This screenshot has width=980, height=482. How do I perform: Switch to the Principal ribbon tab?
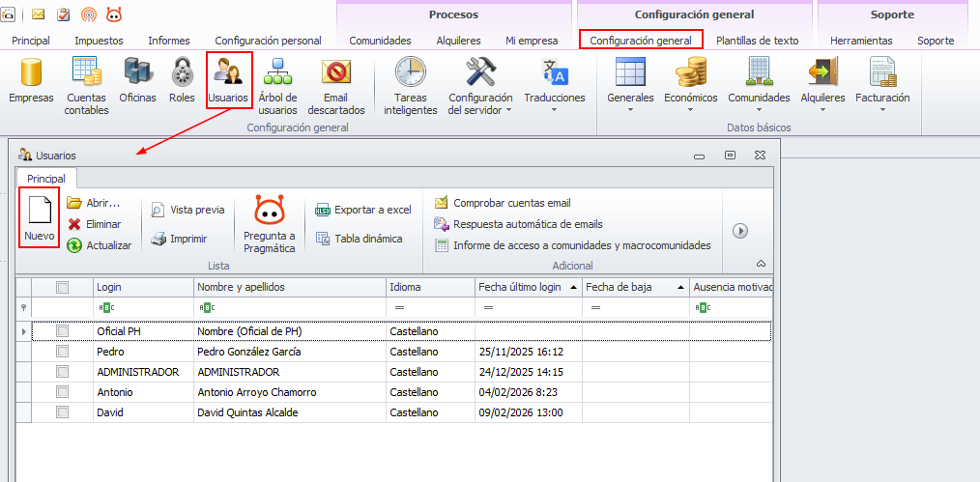pyautogui.click(x=31, y=41)
